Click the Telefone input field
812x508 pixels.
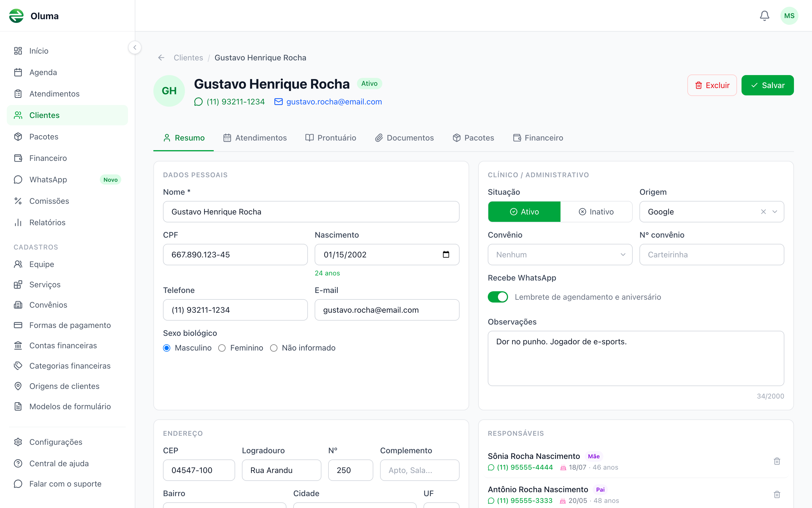tap(235, 310)
